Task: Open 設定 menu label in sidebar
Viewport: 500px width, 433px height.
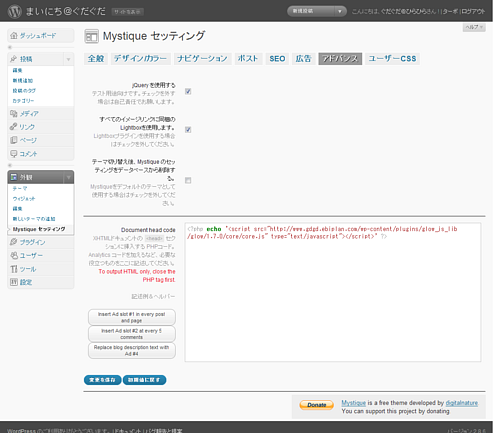Action: [x=26, y=282]
